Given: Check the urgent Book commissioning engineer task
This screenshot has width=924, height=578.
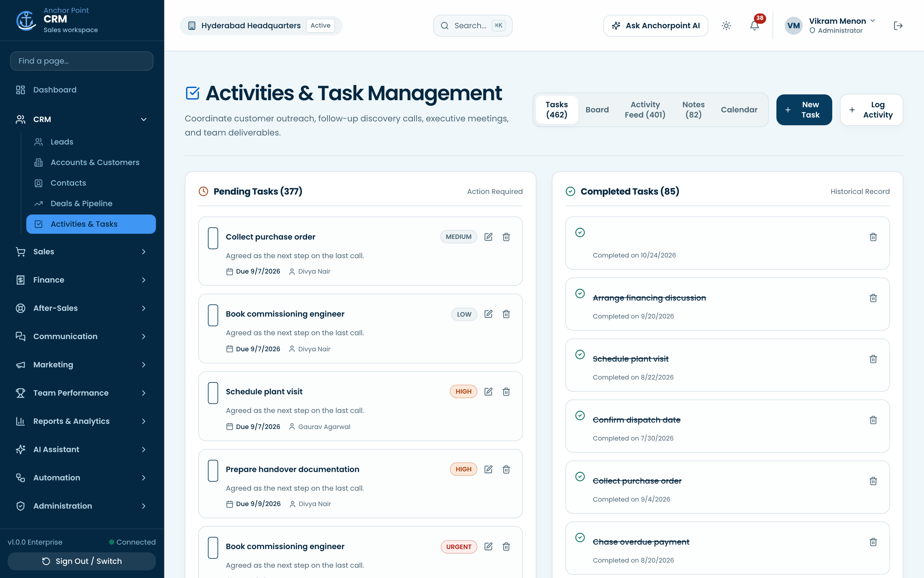Looking at the screenshot, I should click(213, 548).
